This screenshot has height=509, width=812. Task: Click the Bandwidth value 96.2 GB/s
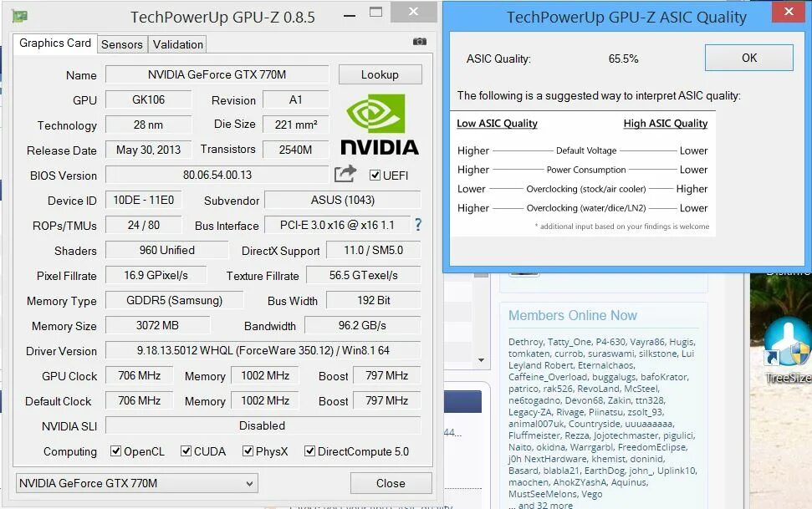(362, 325)
